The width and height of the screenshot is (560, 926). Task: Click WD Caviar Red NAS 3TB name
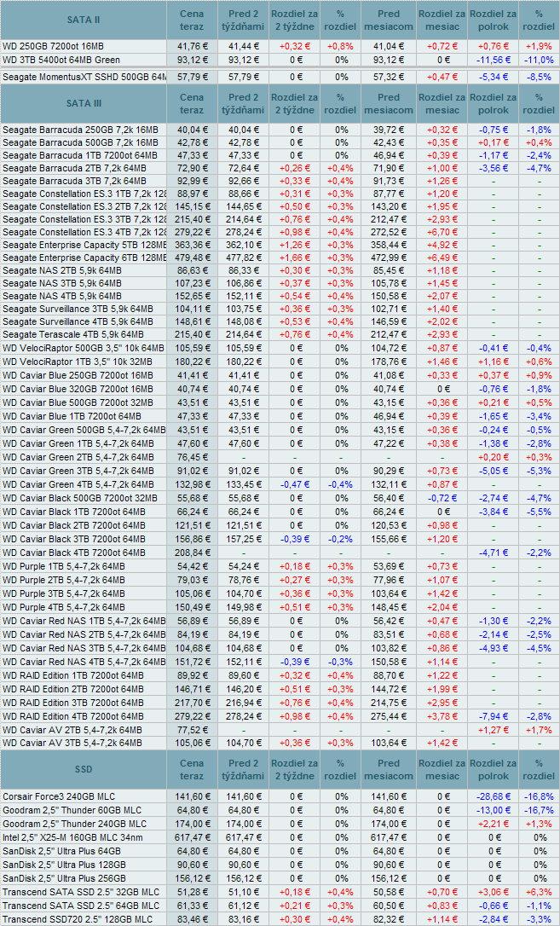click(84, 648)
